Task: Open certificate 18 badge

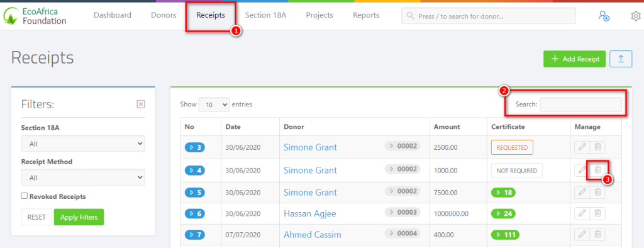Action: (x=503, y=192)
